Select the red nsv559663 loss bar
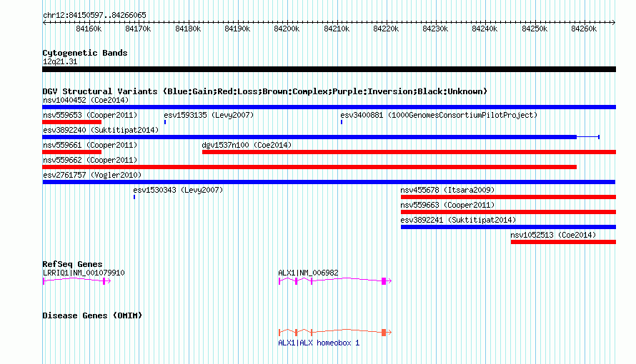This screenshot has width=636, height=364. 508,212
